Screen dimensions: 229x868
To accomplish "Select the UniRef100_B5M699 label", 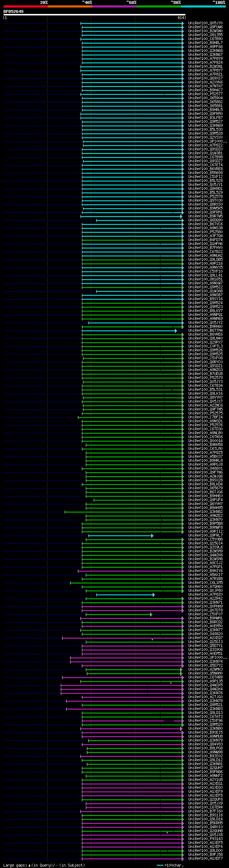I will coord(205,173).
